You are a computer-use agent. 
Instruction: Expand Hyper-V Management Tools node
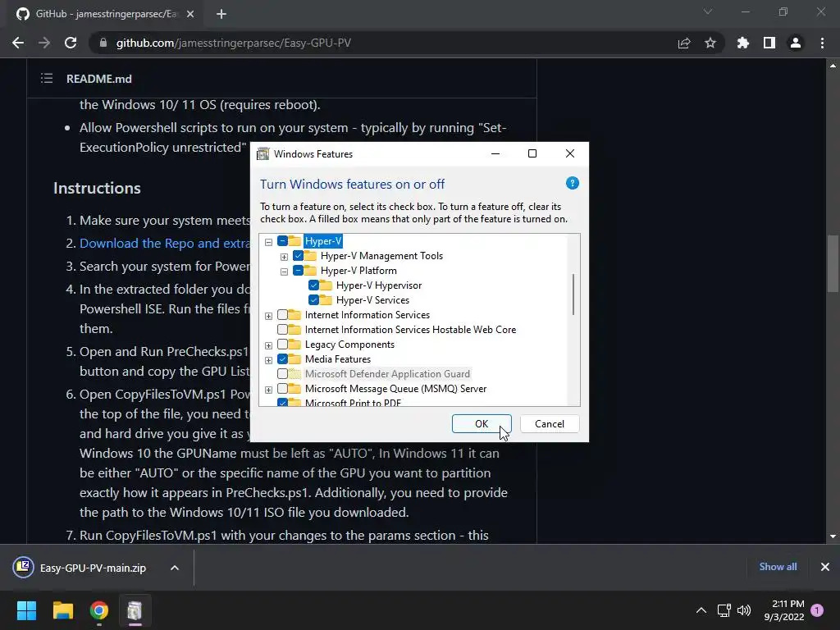(284, 257)
